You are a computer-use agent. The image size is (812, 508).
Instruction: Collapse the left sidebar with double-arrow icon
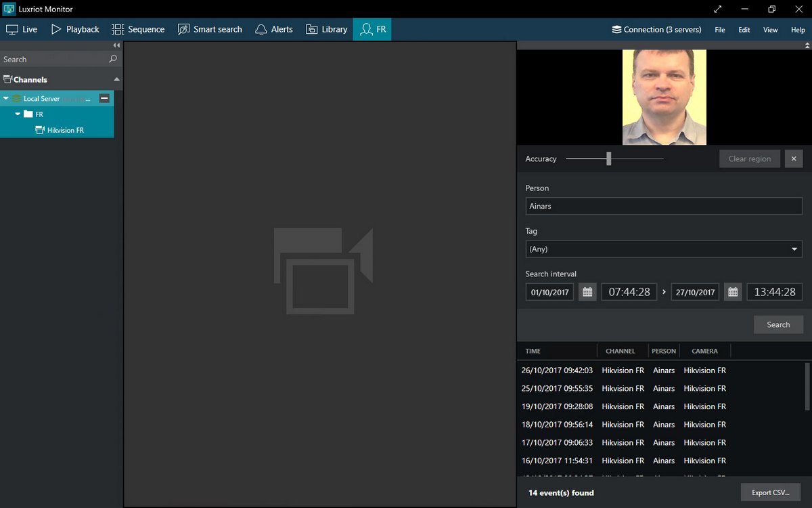click(116, 45)
